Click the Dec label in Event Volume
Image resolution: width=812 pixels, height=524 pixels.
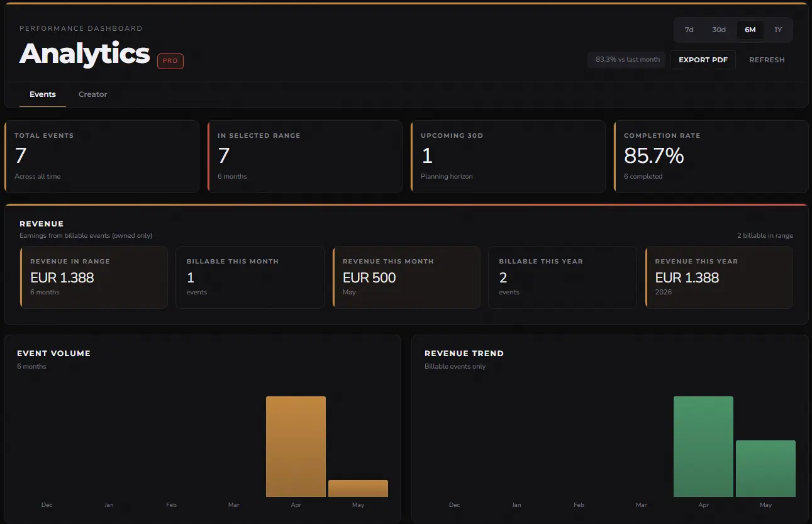tap(47, 505)
